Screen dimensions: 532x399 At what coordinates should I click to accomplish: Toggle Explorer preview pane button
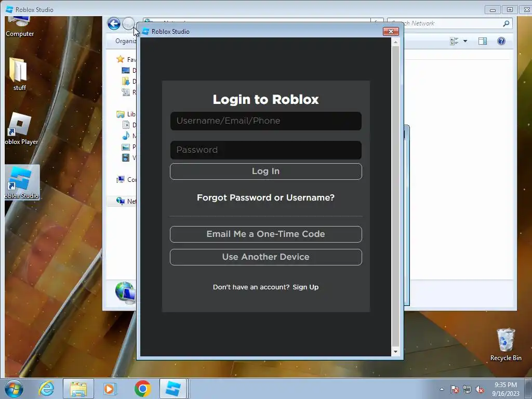[x=483, y=41]
